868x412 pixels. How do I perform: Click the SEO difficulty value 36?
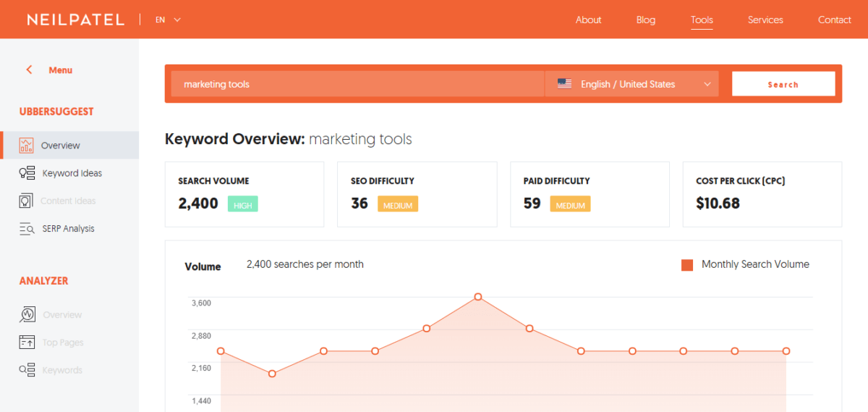point(359,203)
